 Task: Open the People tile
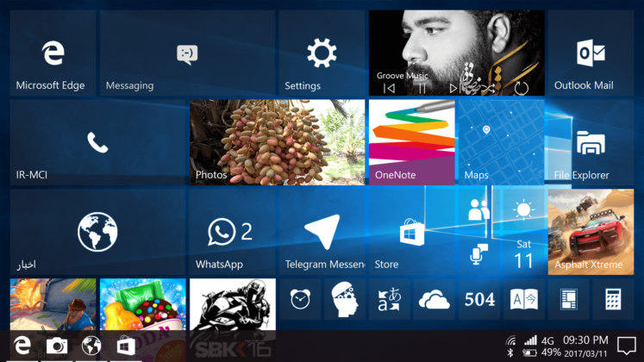tap(478, 209)
